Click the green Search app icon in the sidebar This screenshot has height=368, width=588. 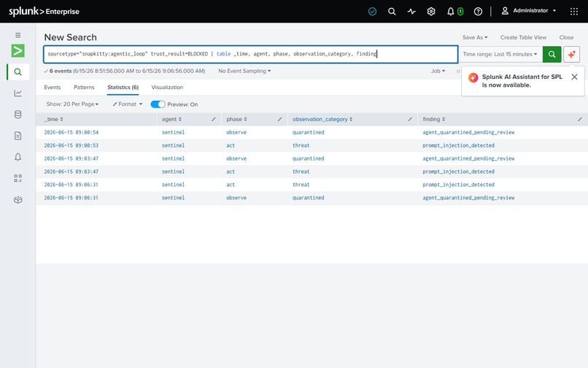click(18, 50)
